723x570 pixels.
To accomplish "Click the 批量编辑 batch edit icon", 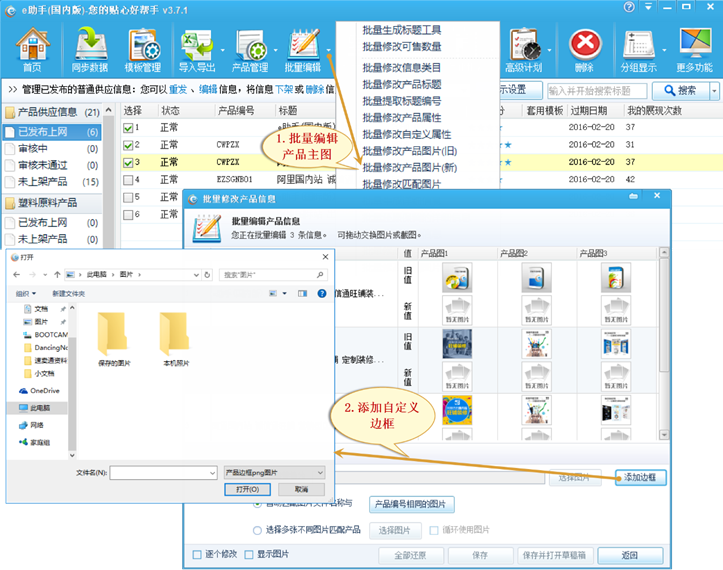I will 303,50.
